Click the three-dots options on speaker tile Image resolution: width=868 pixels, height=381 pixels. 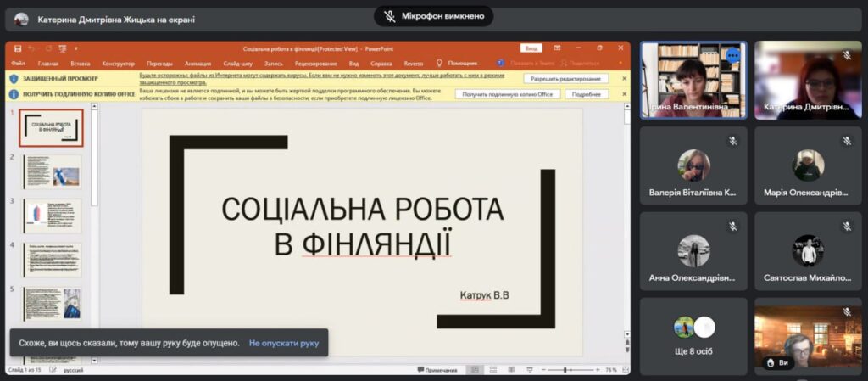pyautogui.click(x=733, y=55)
